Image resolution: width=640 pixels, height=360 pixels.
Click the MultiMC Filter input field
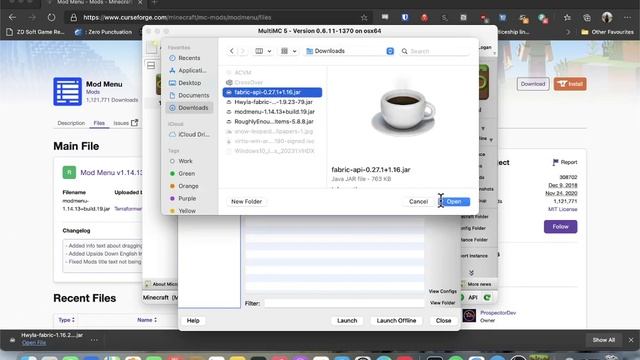point(344,303)
